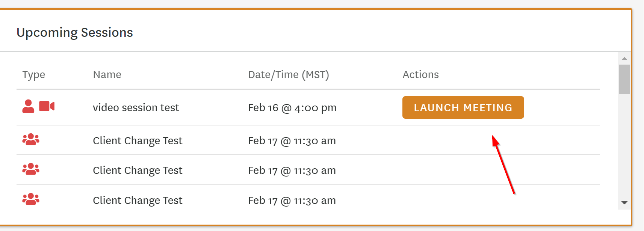Click the Upcoming Sessions heading
The width and height of the screenshot is (644, 231).
point(75,33)
